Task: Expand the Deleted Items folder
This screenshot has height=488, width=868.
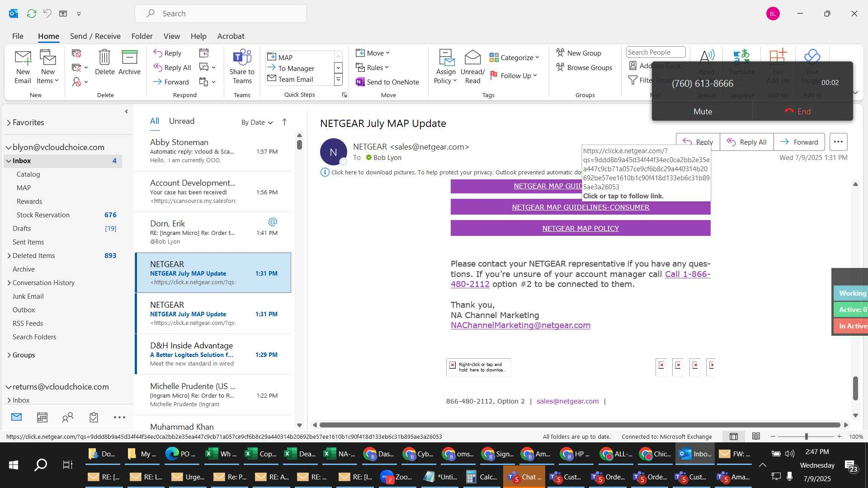Action: tap(9, 256)
